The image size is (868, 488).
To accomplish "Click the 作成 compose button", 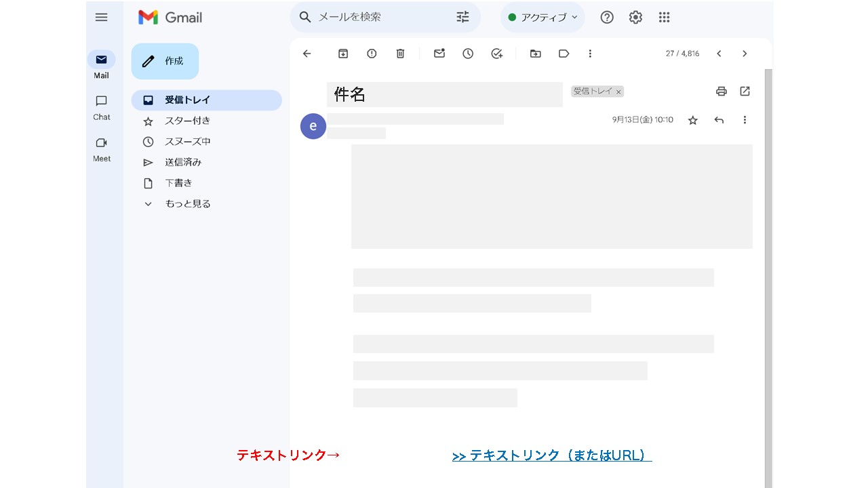I will (165, 61).
